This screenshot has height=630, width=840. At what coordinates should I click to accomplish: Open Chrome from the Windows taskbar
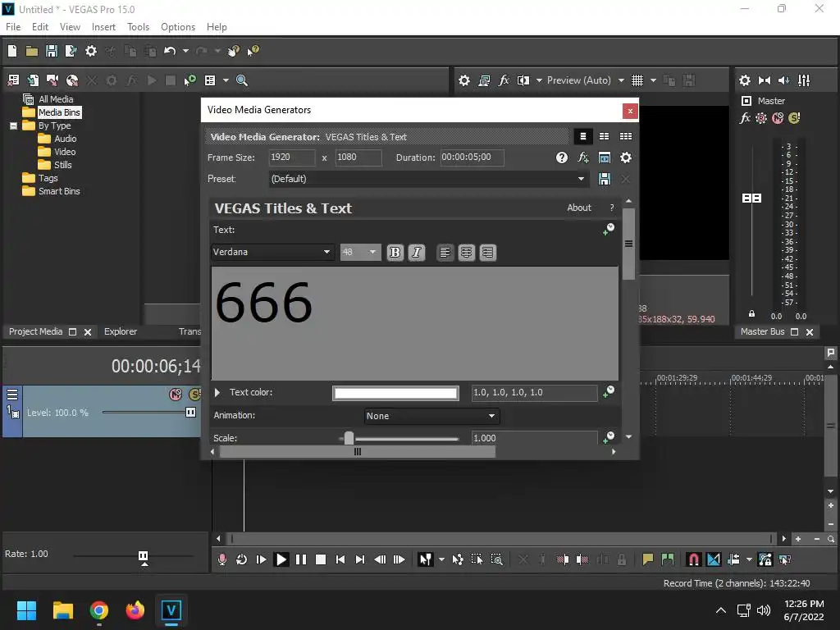pos(99,610)
